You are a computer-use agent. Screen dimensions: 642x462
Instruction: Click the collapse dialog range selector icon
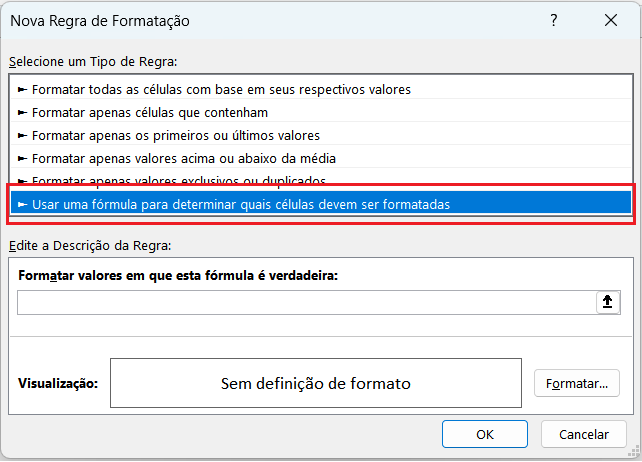tap(608, 303)
